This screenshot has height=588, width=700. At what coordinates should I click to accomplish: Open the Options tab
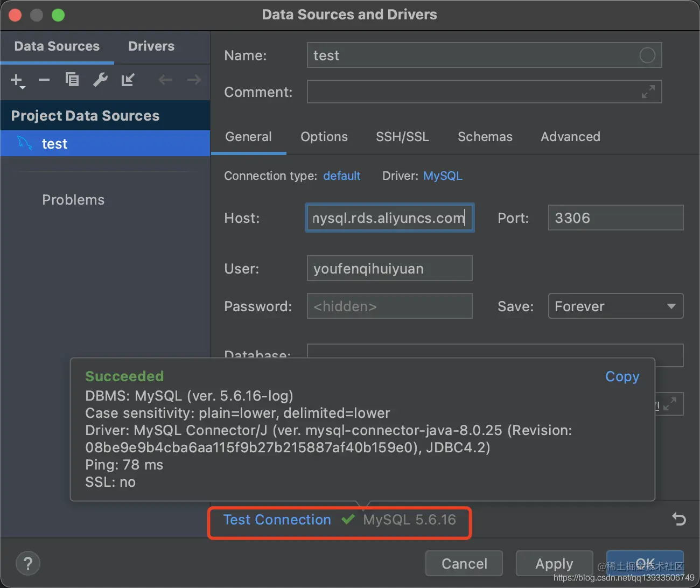[324, 137]
